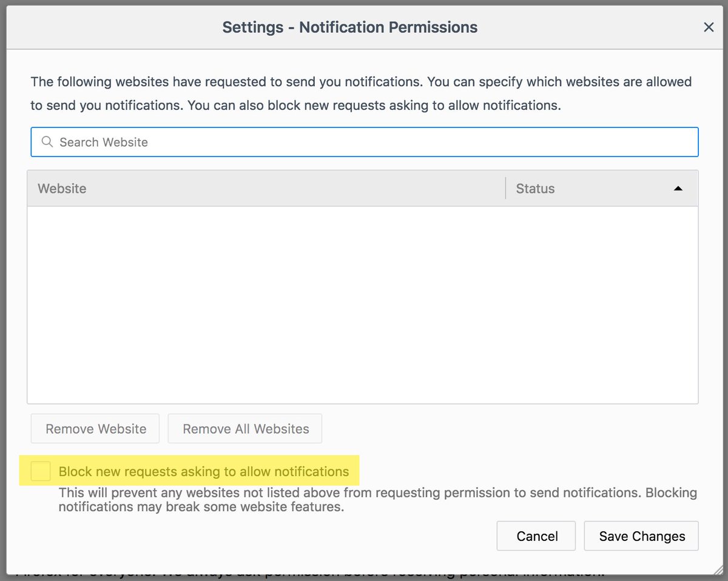The image size is (728, 581).
Task: Click the Remove Website button
Action: 95,429
